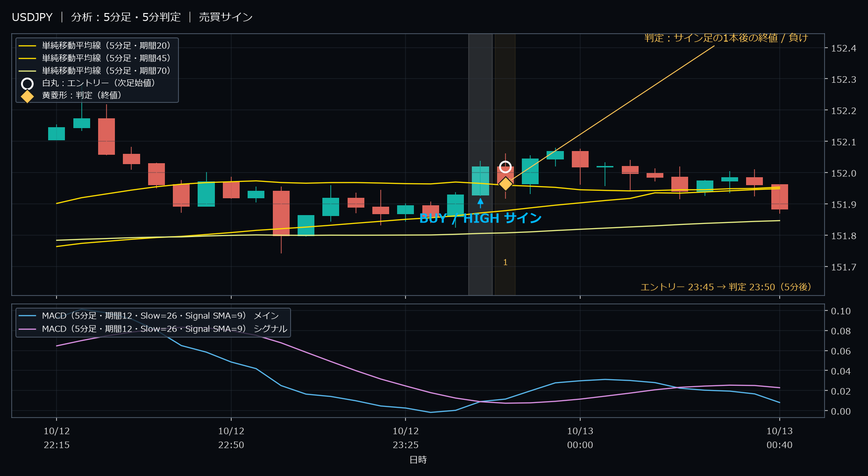Click the 152.4 price axis label
The height and width of the screenshot is (476, 868).
click(x=844, y=49)
